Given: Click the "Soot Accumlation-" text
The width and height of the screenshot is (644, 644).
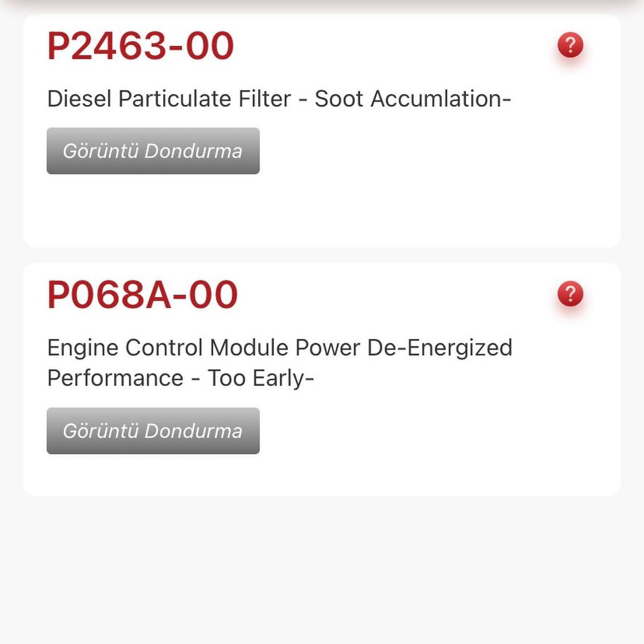Looking at the screenshot, I should point(413,99).
